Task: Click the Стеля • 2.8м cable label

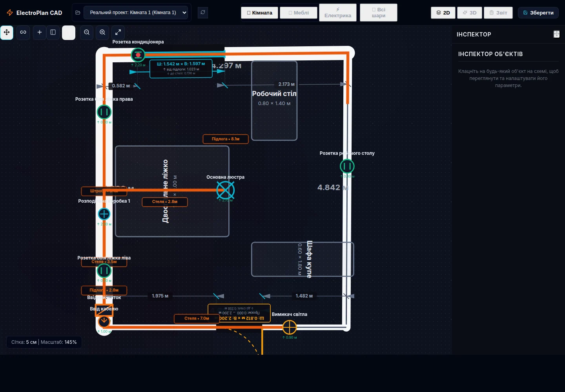Action: pyautogui.click(x=165, y=201)
